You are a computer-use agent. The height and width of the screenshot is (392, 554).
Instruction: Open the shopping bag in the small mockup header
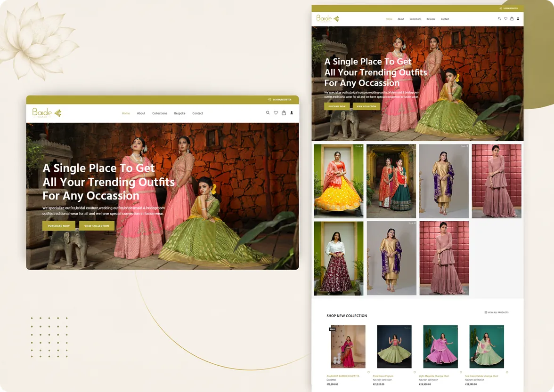[x=284, y=113]
